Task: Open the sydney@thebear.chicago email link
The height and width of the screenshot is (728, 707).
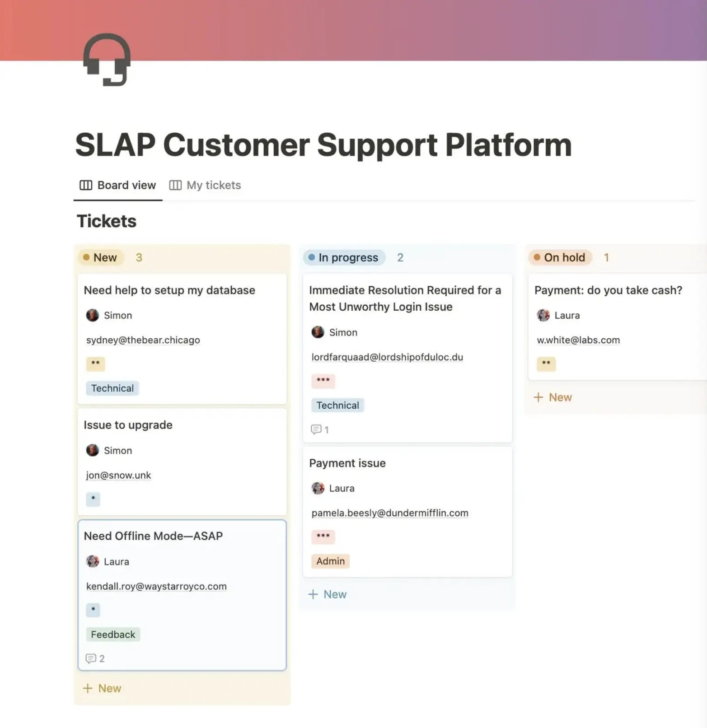Action: 143,340
